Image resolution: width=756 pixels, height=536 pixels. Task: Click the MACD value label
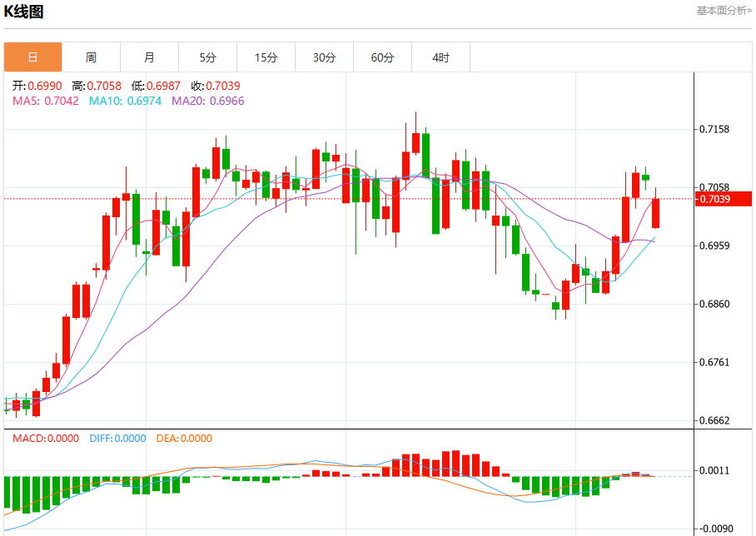coord(45,438)
